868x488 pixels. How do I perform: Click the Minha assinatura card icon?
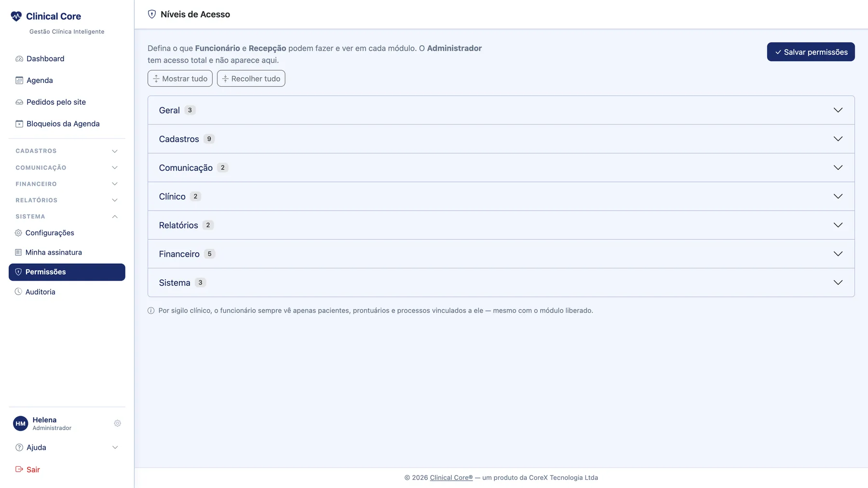pyautogui.click(x=18, y=252)
